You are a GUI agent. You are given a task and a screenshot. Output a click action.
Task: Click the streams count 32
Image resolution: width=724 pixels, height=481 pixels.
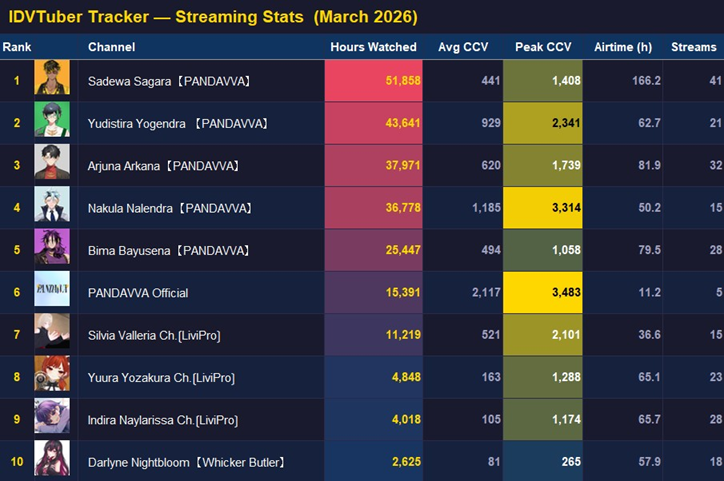[716, 165]
